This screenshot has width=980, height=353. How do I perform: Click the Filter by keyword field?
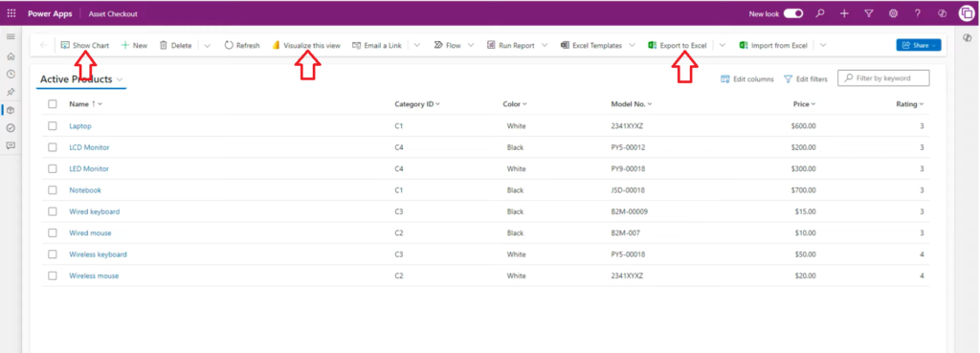883,78
